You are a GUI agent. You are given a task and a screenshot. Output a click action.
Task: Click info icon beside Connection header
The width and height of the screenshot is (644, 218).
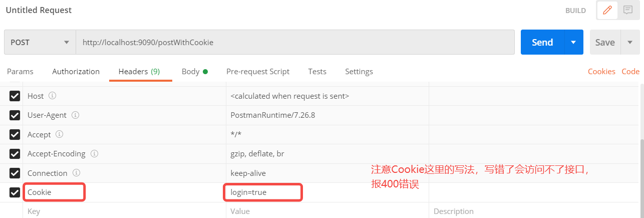pos(76,173)
